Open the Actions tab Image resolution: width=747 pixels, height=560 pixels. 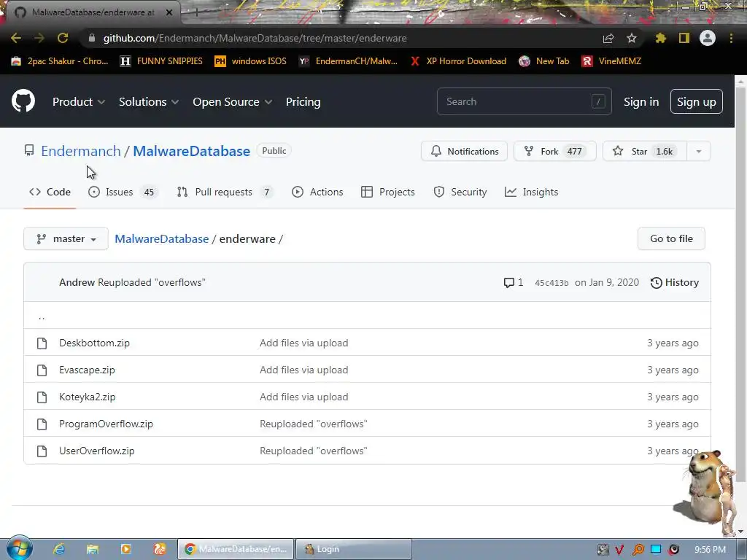317,192
